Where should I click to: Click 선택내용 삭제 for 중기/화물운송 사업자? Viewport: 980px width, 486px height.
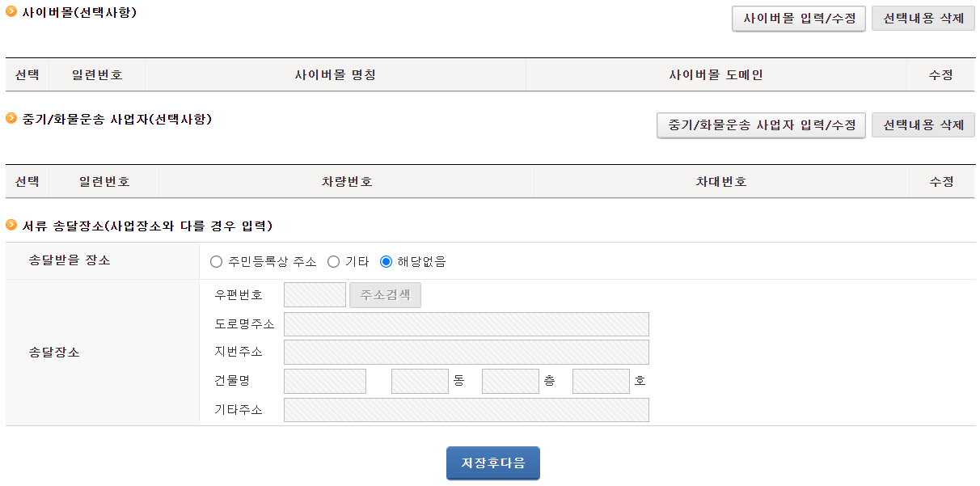(923, 125)
